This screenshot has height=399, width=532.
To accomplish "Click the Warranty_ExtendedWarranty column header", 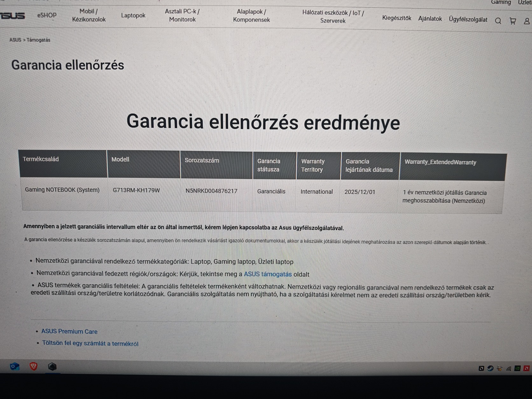I will (453, 167).
